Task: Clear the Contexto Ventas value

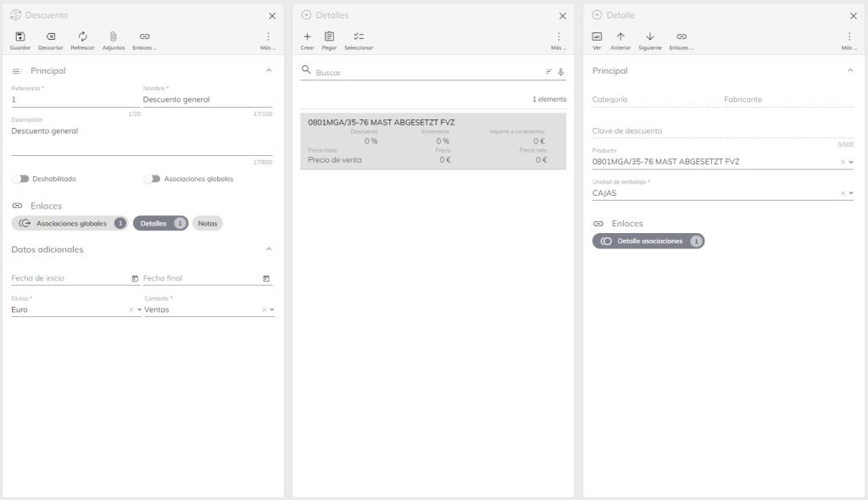Action: point(264,309)
